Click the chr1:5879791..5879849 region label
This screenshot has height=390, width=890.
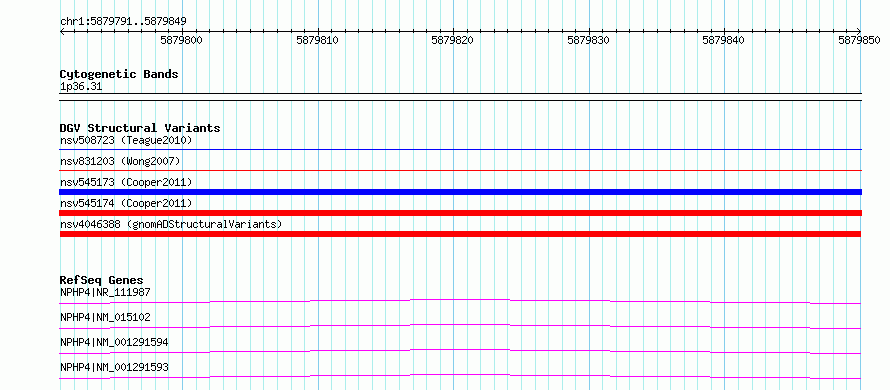tap(123, 22)
